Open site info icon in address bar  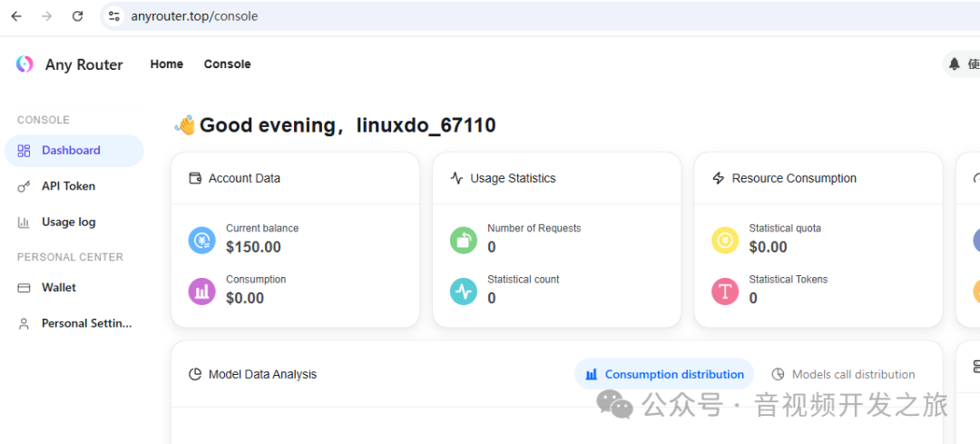click(x=113, y=16)
